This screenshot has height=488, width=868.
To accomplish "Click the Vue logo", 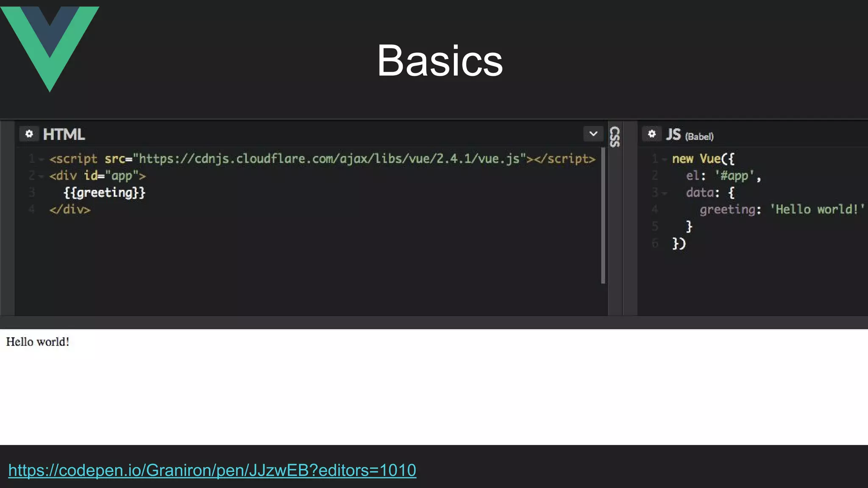I will [x=50, y=49].
